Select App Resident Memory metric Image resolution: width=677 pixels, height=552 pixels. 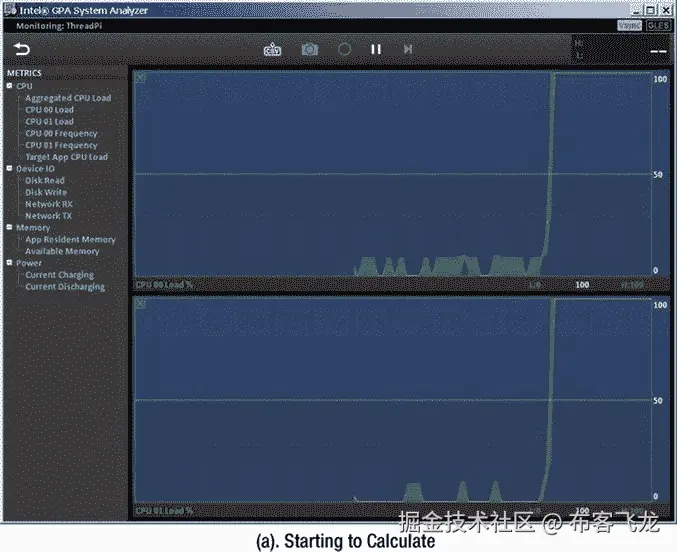[x=70, y=239]
